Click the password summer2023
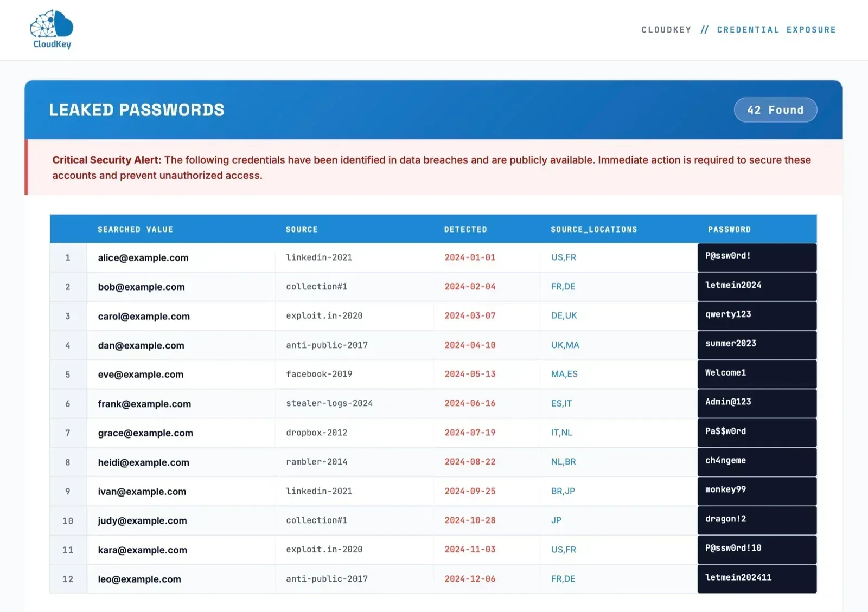This screenshot has height=612, width=868. coord(757,345)
